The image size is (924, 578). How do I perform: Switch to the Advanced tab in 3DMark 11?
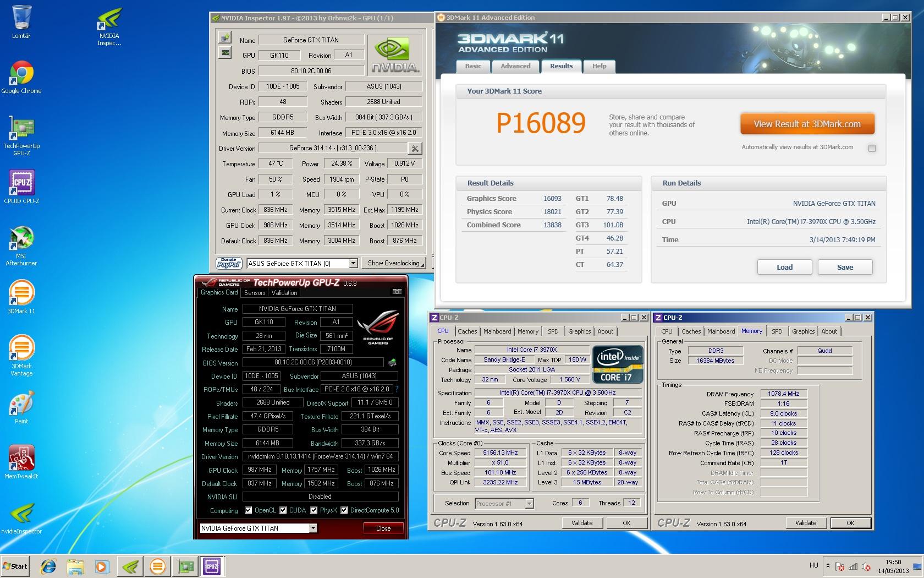[515, 66]
